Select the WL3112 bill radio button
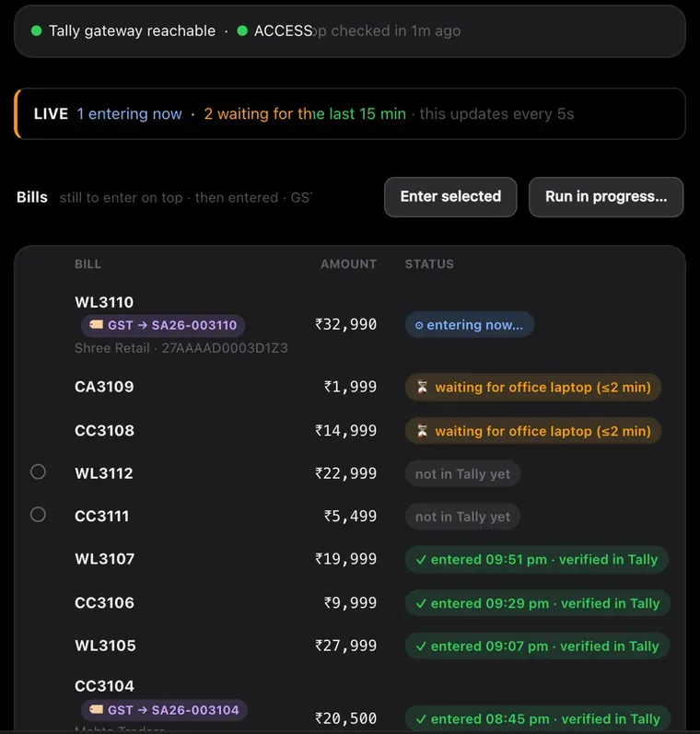700x734 pixels. pos(38,472)
